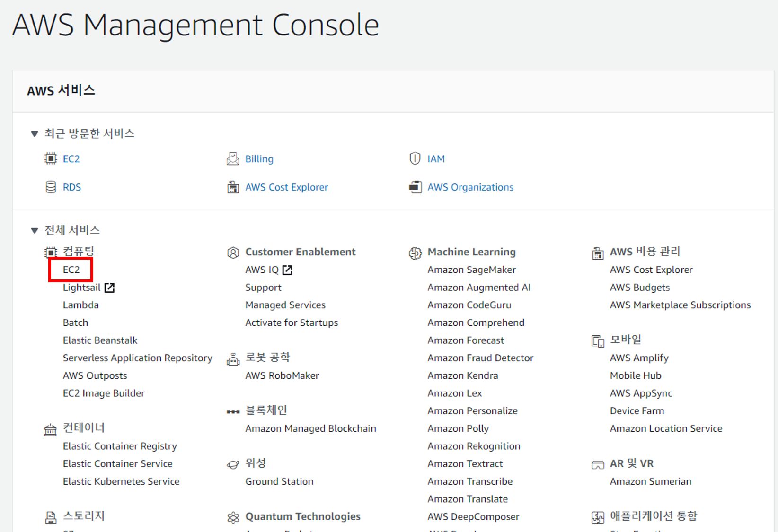Image resolution: width=778 pixels, height=532 pixels.
Task: Open AWS Marketplace Subscriptions
Action: tap(680, 305)
